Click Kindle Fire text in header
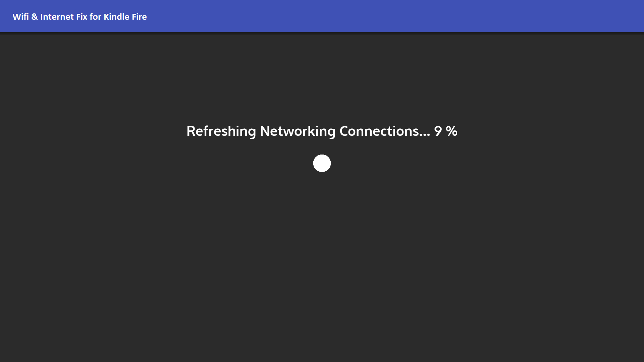 click(125, 17)
